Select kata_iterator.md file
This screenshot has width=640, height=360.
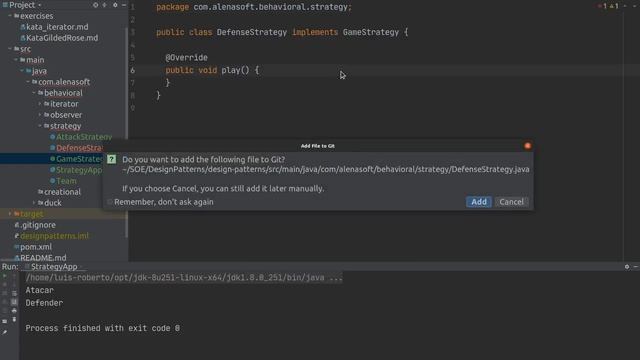click(57, 27)
